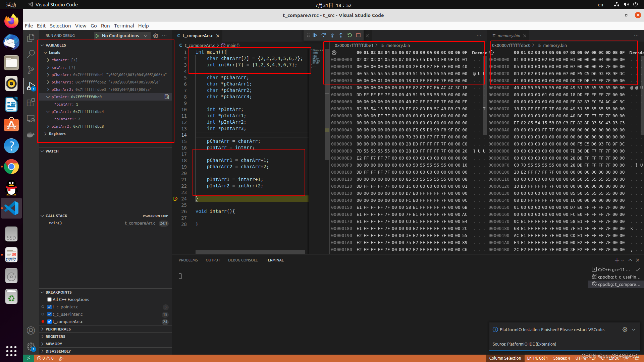Expand the pCharArr2 variable node
The width and height of the screenshot is (644, 362).
(48, 89)
